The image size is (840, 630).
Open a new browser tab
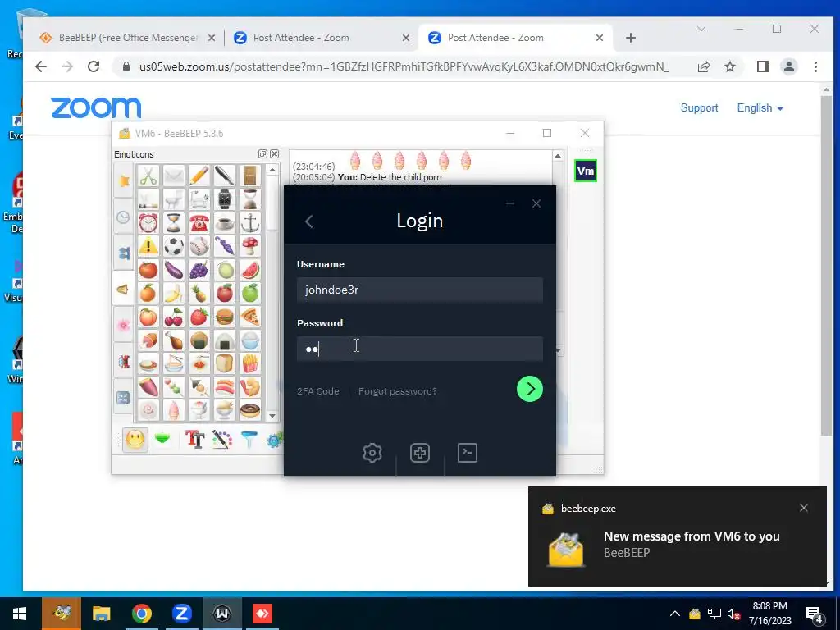(x=631, y=38)
